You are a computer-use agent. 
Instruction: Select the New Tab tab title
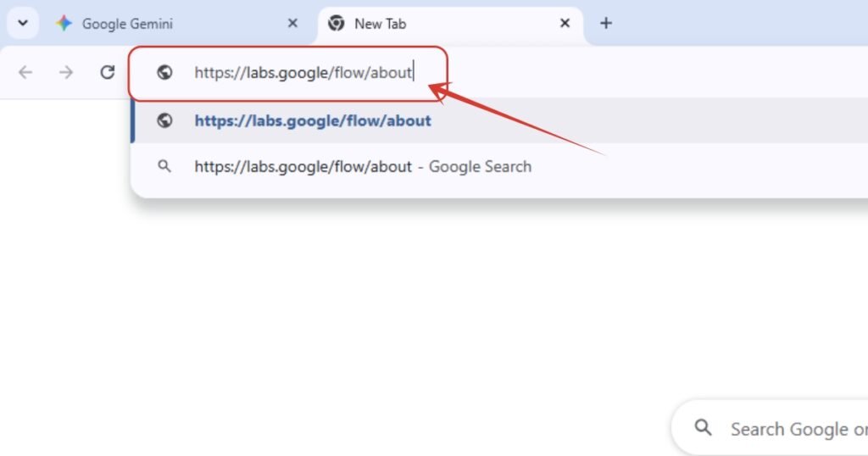coord(380,24)
